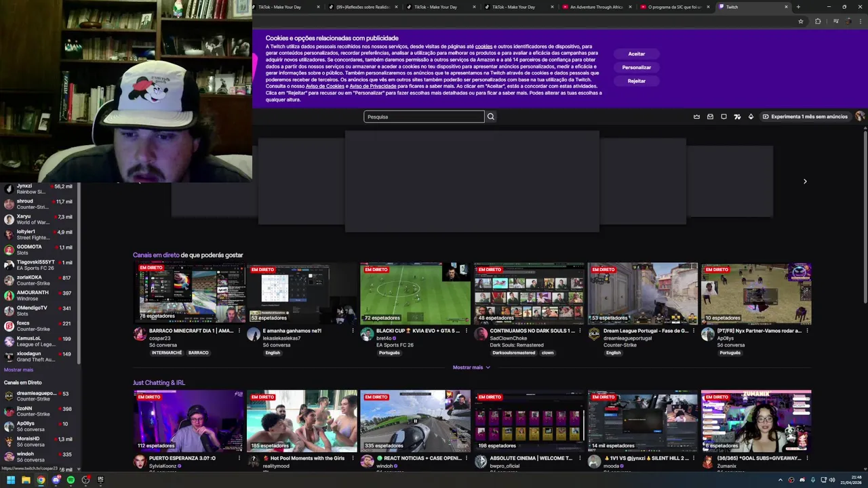Open the Just Chatting & IRL category link

pyautogui.click(x=159, y=383)
